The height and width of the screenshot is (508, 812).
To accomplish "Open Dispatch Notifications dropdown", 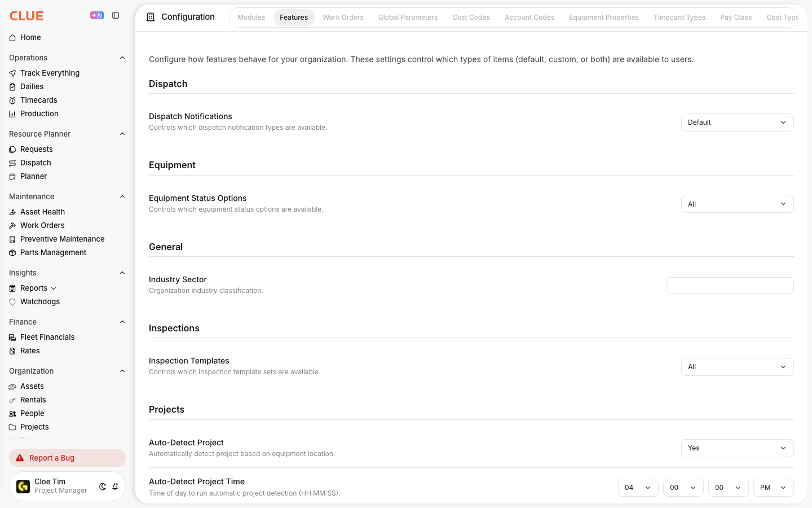I will coord(737,122).
